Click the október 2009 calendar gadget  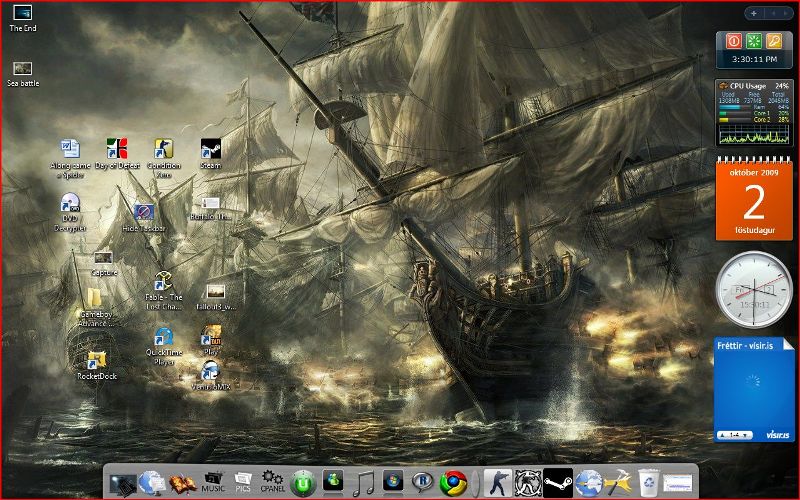click(754, 199)
